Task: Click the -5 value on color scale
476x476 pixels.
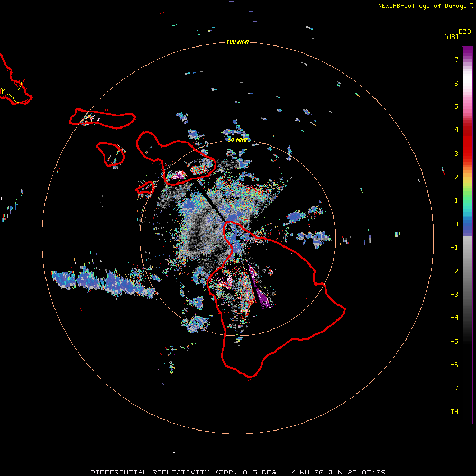Action: click(454, 342)
